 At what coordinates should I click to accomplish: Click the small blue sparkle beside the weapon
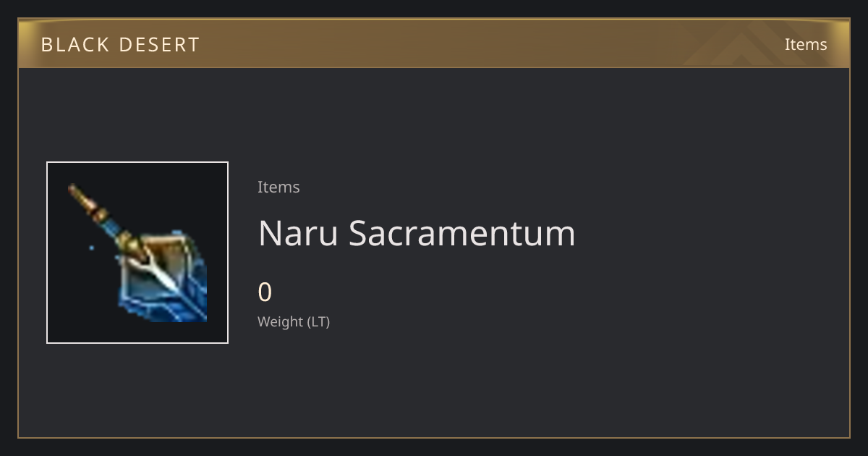pyautogui.click(x=91, y=248)
